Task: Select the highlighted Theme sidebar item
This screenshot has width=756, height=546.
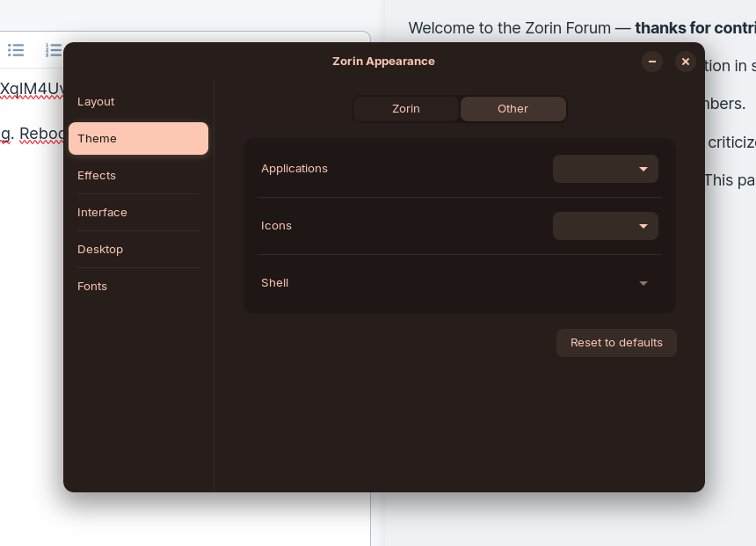Action: [x=138, y=138]
